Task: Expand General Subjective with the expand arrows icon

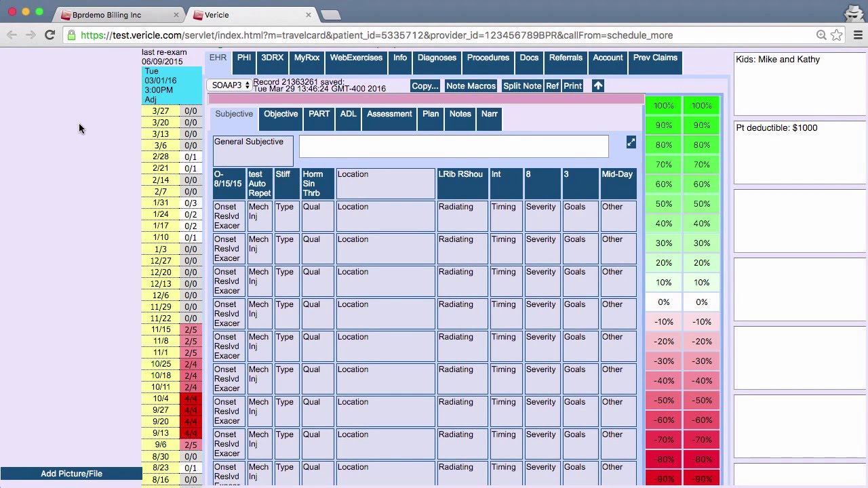Action: (631, 142)
